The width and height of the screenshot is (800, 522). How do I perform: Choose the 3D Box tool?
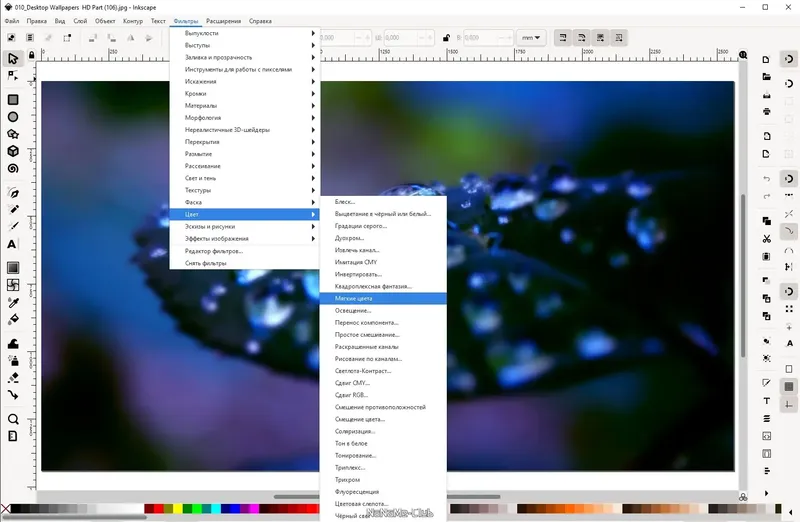coord(13,151)
